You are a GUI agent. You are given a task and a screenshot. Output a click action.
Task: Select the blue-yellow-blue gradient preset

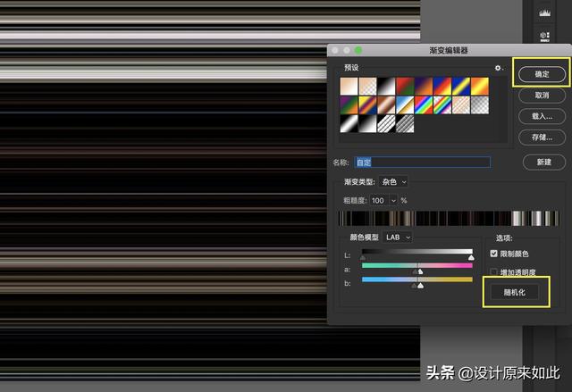pos(461,86)
